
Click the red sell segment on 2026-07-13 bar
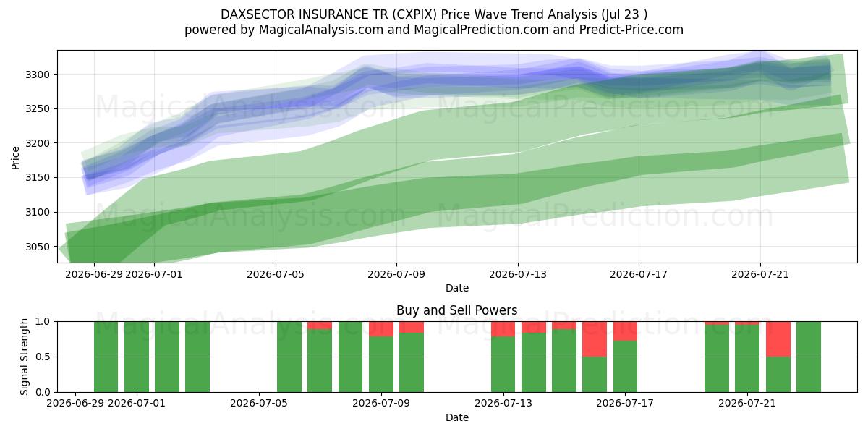(503, 329)
